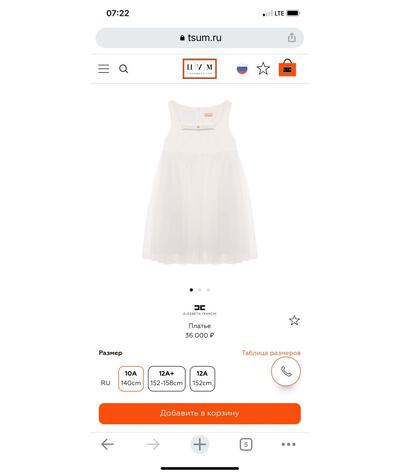Add dress to wishlist with star
Screen dimensions: 400x474
tap(294, 320)
